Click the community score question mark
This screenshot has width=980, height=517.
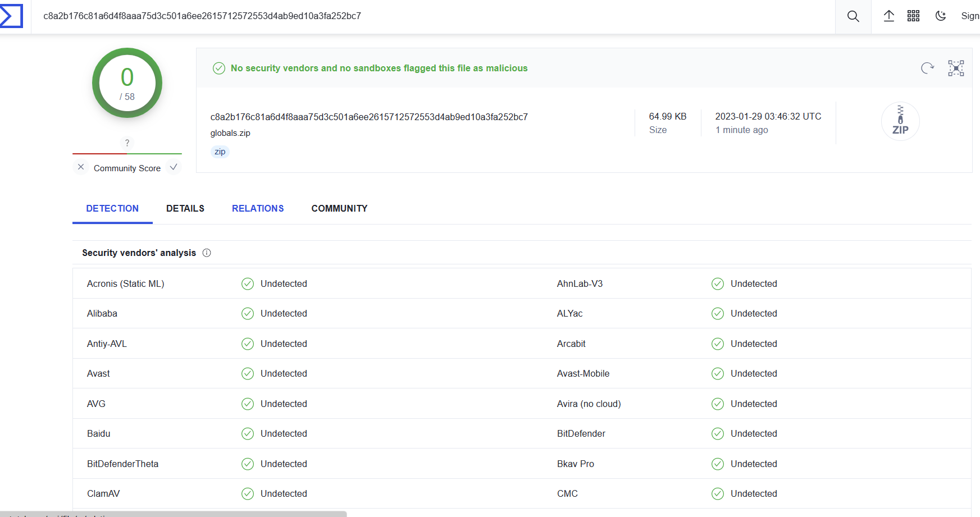tap(127, 143)
